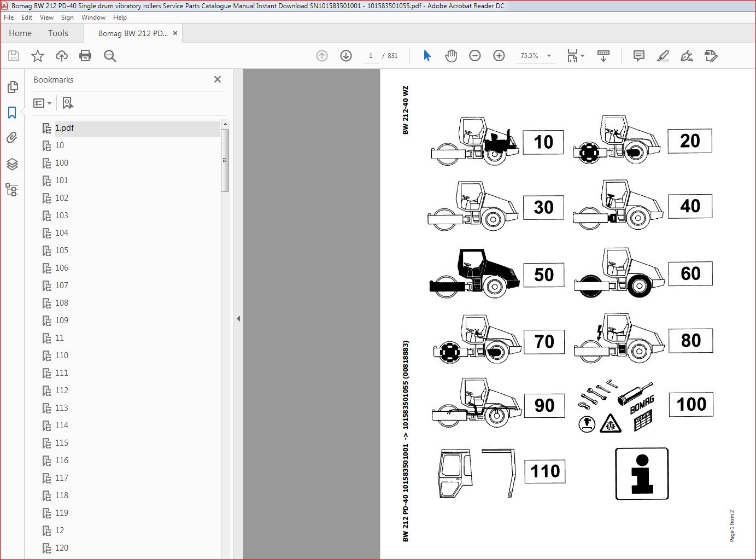The width and height of the screenshot is (756, 560).
Task: Click the stamp tool icon
Action: click(711, 56)
